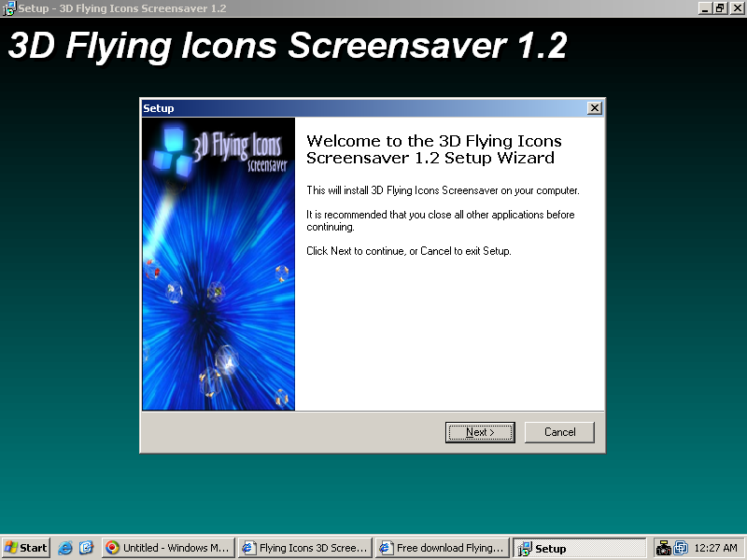747x560 pixels.
Task: Launch Internet Explorer from quick launch
Action: [x=65, y=548]
